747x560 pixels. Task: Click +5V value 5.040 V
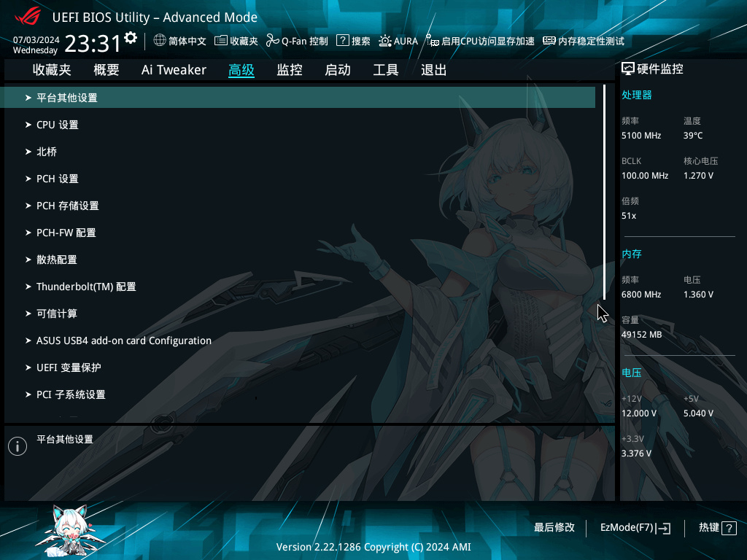coord(698,413)
